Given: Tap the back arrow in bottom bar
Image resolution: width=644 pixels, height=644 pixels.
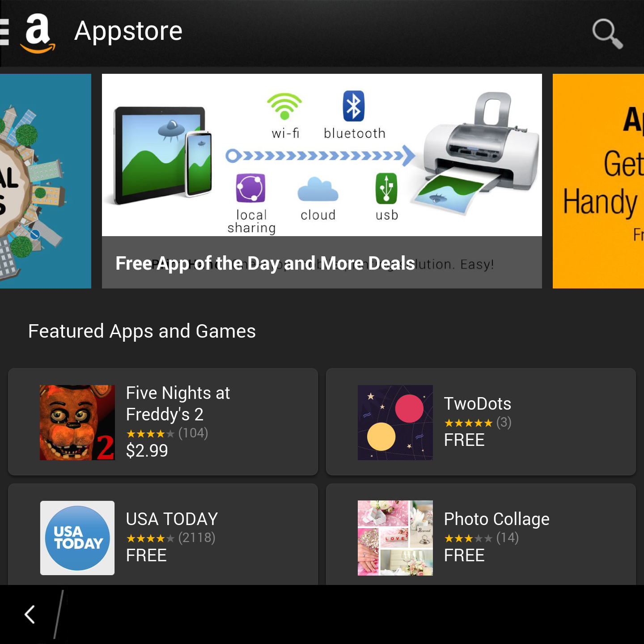Looking at the screenshot, I should click(30, 614).
